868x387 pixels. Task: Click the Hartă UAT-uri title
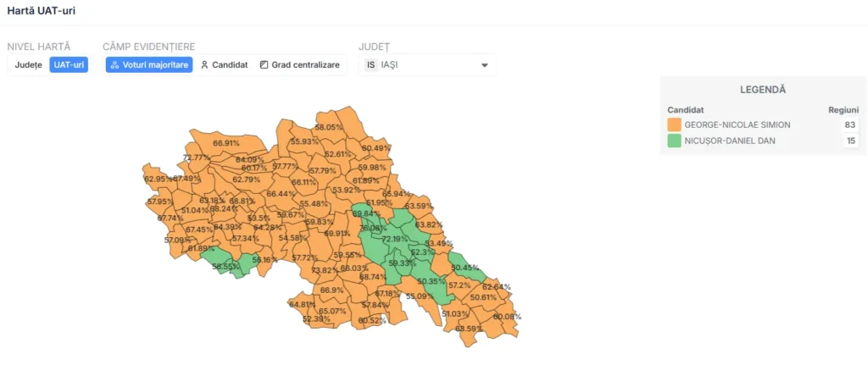click(x=41, y=10)
